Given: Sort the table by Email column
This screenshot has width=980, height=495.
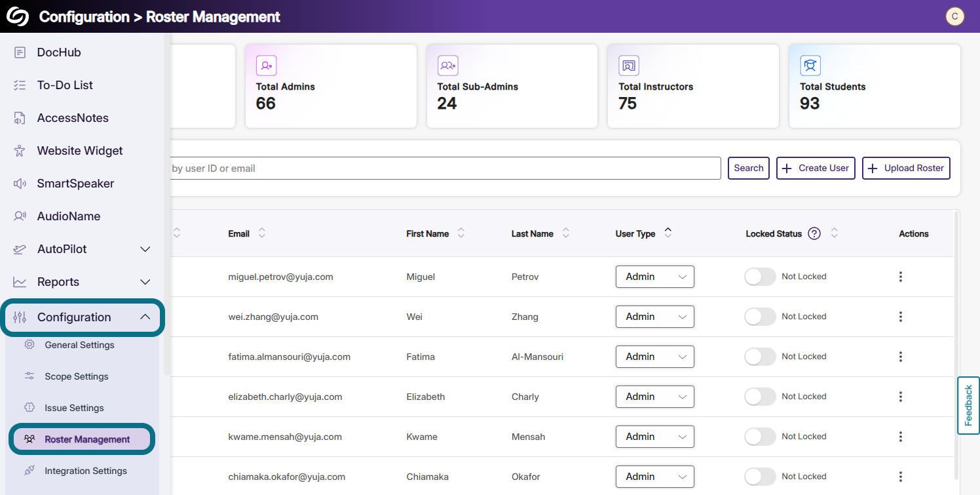Looking at the screenshot, I should pyautogui.click(x=262, y=233).
